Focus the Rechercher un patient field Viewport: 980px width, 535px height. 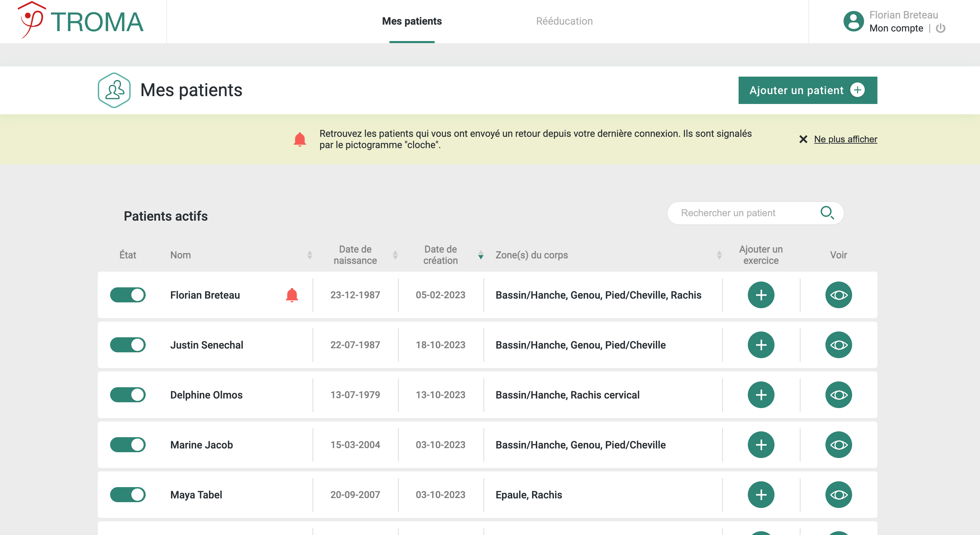pos(755,213)
